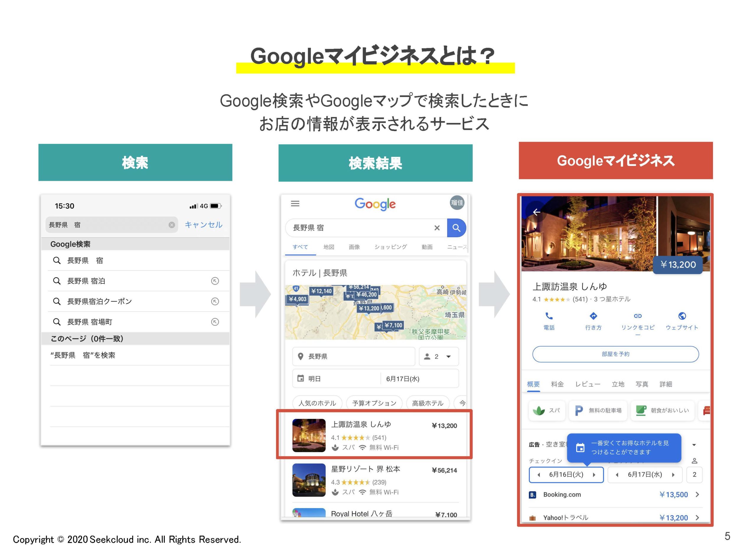This screenshot has width=756, height=555.
Task: Open the Google hamburger menu
Action: (295, 204)
